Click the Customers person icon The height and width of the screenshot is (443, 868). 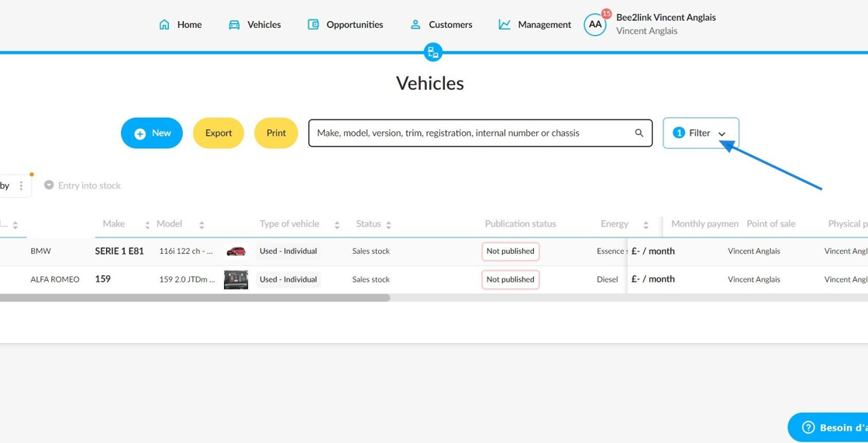pyautogui.click(x=415, y=24)
